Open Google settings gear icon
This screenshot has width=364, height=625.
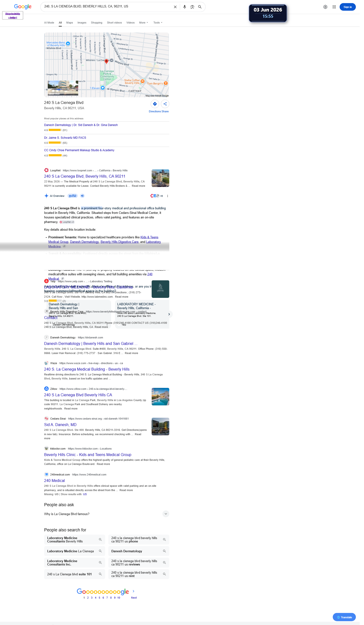point(325,7)
